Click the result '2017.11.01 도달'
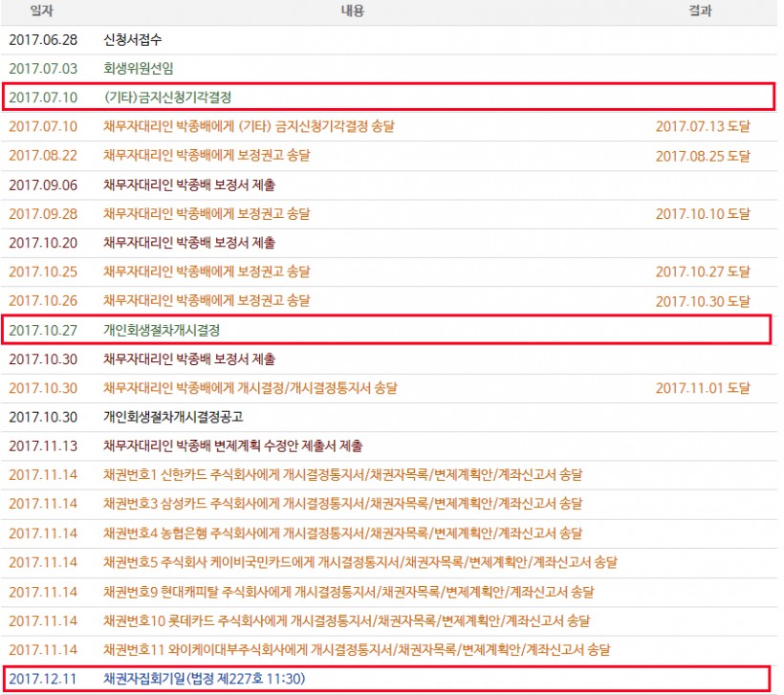The width and height of the screenshot is (784, 695). click(x=703, y=388)
